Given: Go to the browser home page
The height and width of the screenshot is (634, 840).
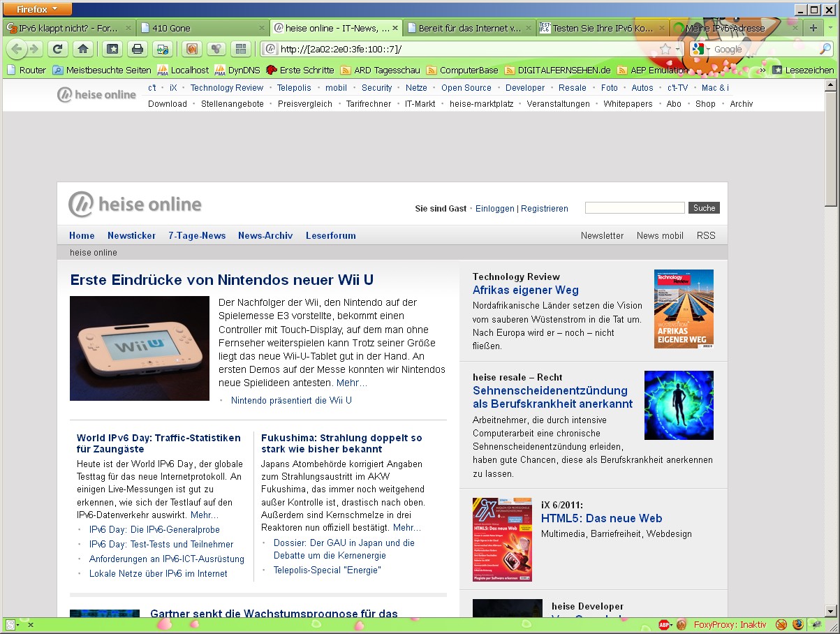Looking at the screenshot, I should 82,49.
